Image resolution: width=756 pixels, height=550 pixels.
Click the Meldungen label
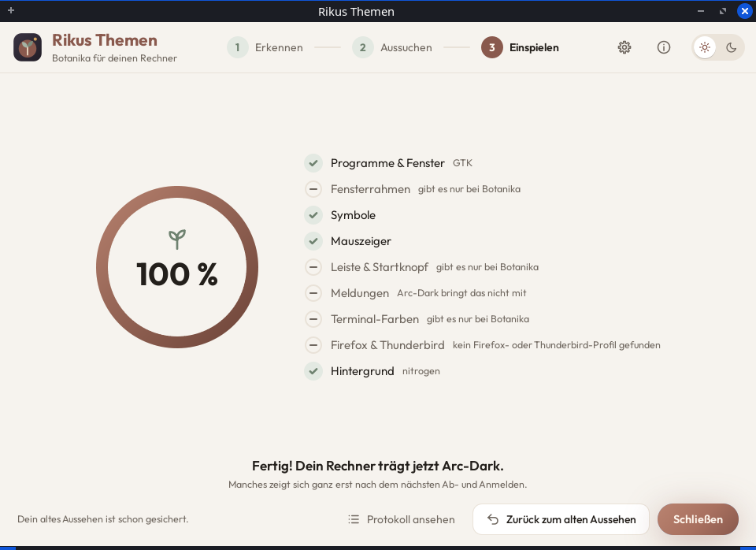pos(360,293)
